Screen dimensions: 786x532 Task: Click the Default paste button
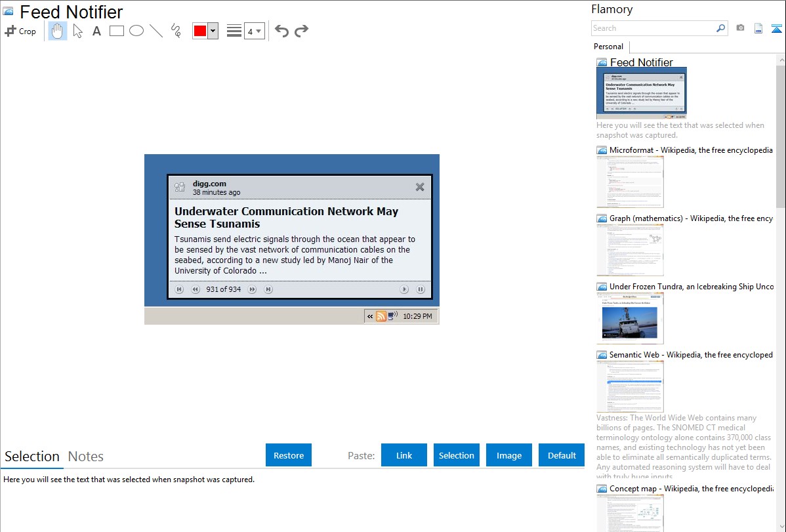click(562, 455)
